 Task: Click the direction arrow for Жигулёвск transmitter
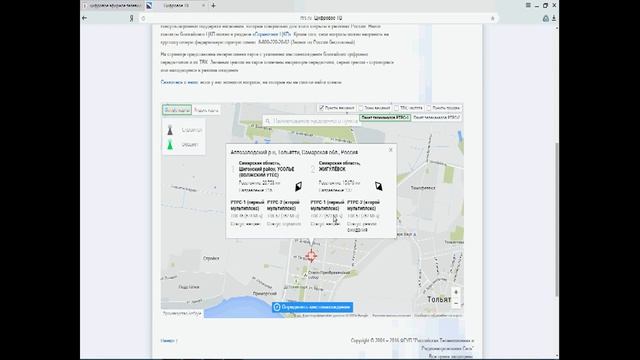[x=378, y=187]
